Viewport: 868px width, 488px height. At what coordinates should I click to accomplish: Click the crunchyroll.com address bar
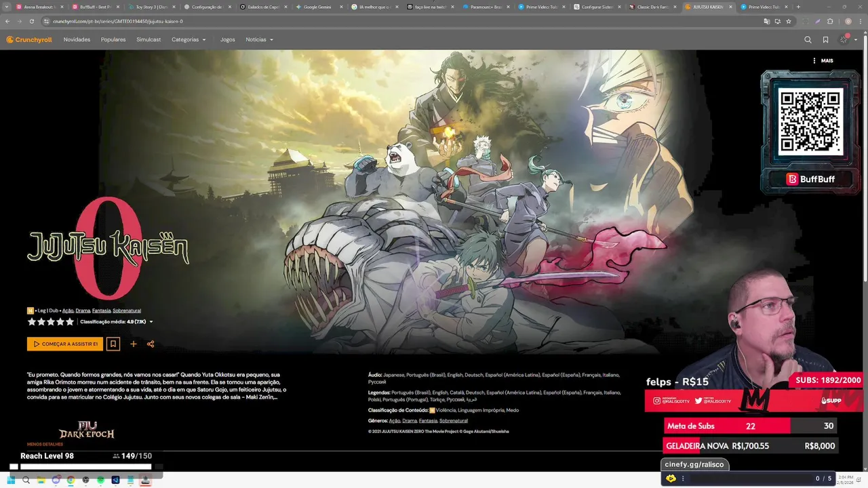click(x=407, y=21)
